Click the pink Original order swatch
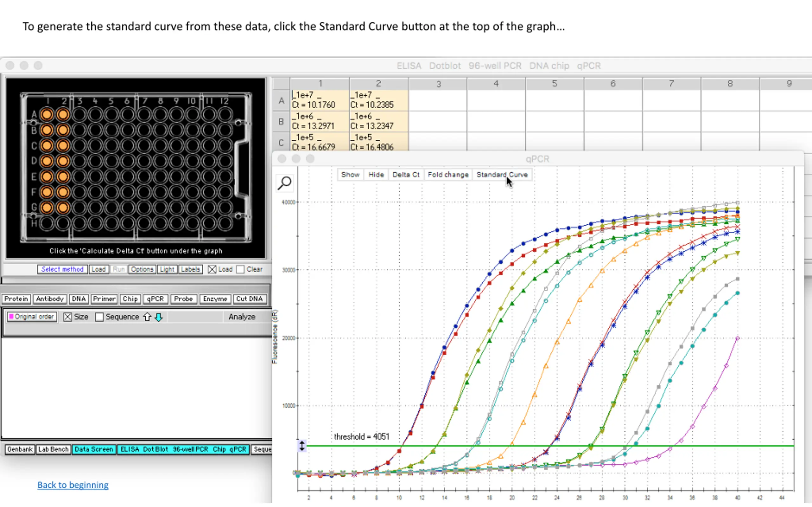The height and width of the screenshot is (507, 812). pos(11,317)
